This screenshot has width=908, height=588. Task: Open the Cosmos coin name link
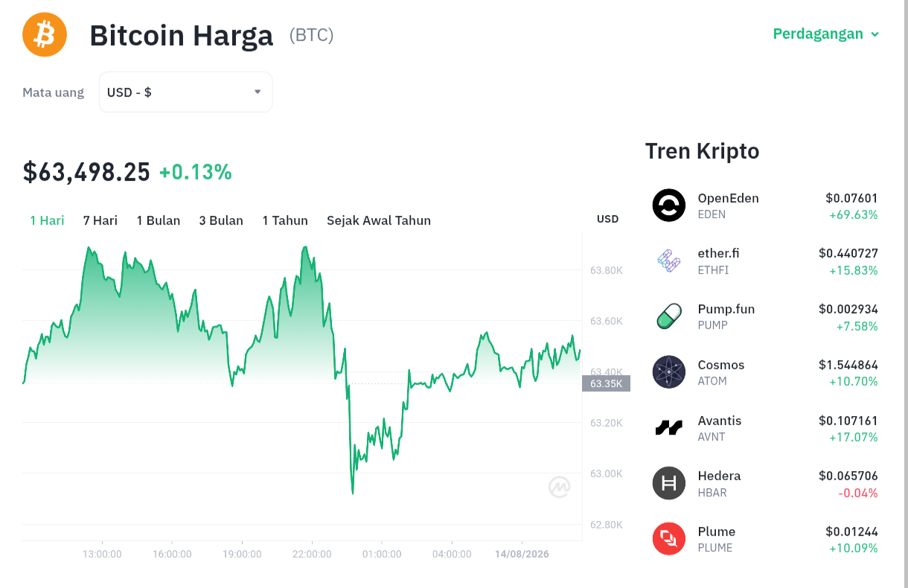(x=721, y=365)
